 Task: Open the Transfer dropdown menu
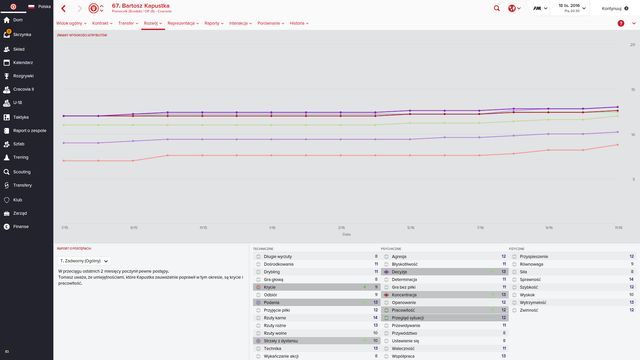pos(128,23)
